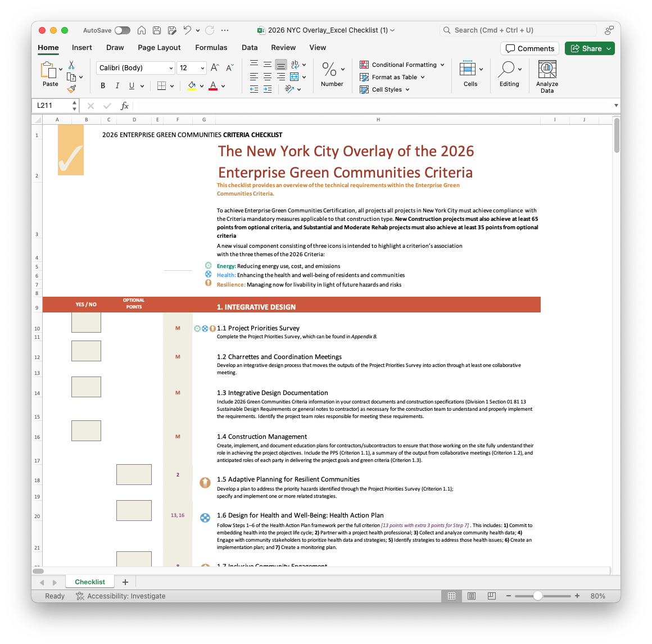652x644 pixels.
Task: Click the Wrap Text icon
Action: (295, 65)
